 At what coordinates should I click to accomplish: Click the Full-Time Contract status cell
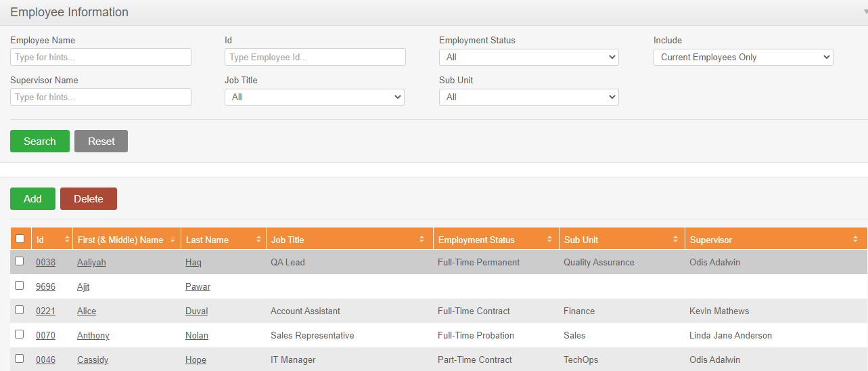point(474,311)
